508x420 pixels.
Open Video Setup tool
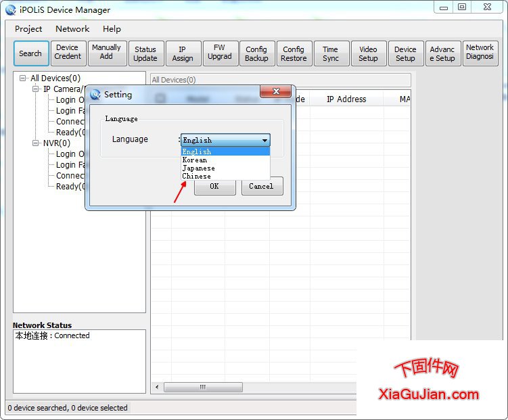coord(369,53)
